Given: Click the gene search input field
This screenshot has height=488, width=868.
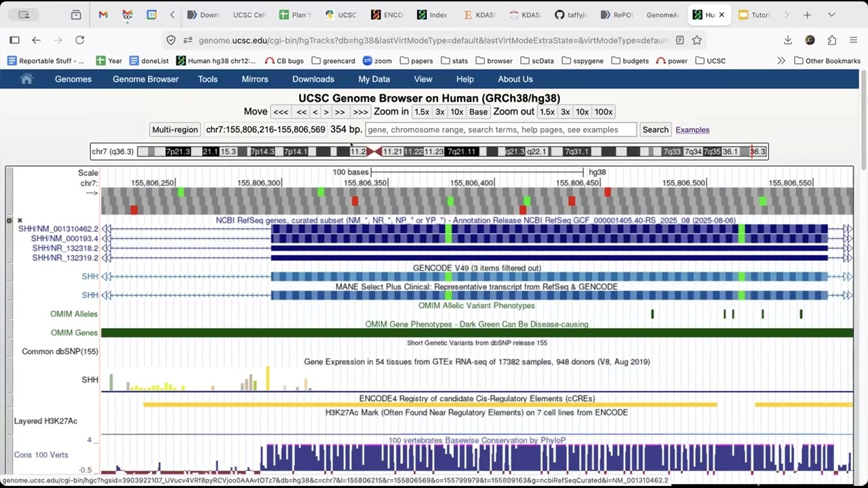Looking at the screenshot, I should [x=501, y=129].
